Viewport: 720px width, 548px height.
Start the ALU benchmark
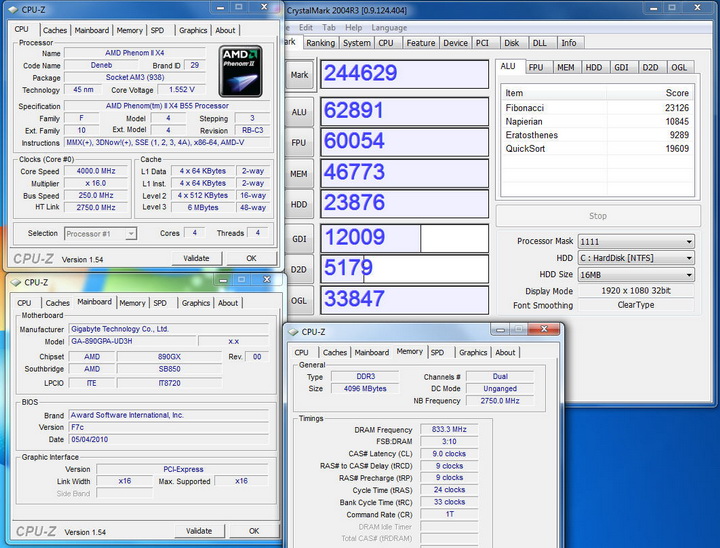[299, 113]
